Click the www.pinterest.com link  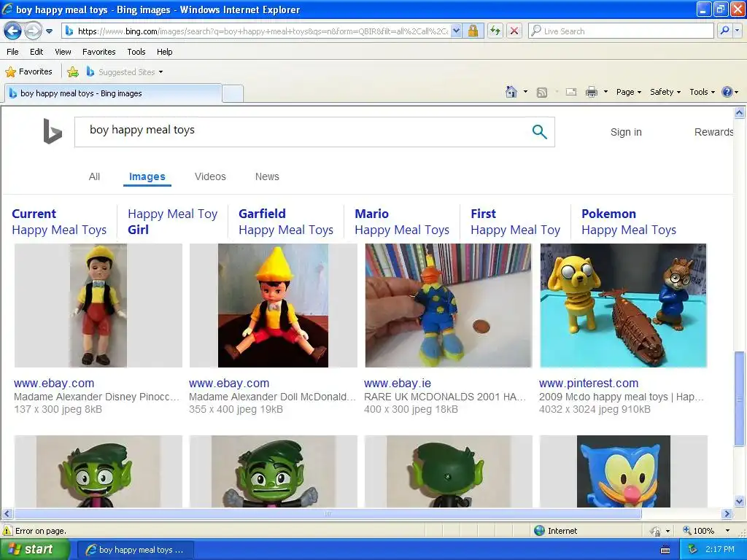[x=589, y=383]
